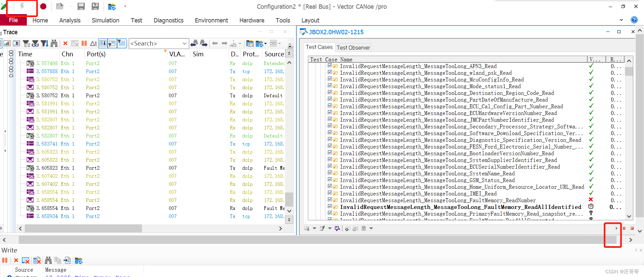The height and width of the screenshot is (277, 644).
Task: Open dropdown beside test report document icon
Action: point(371,228)
